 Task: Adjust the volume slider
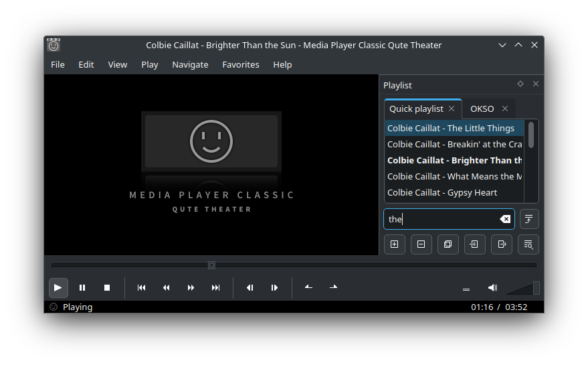point(523,289)
